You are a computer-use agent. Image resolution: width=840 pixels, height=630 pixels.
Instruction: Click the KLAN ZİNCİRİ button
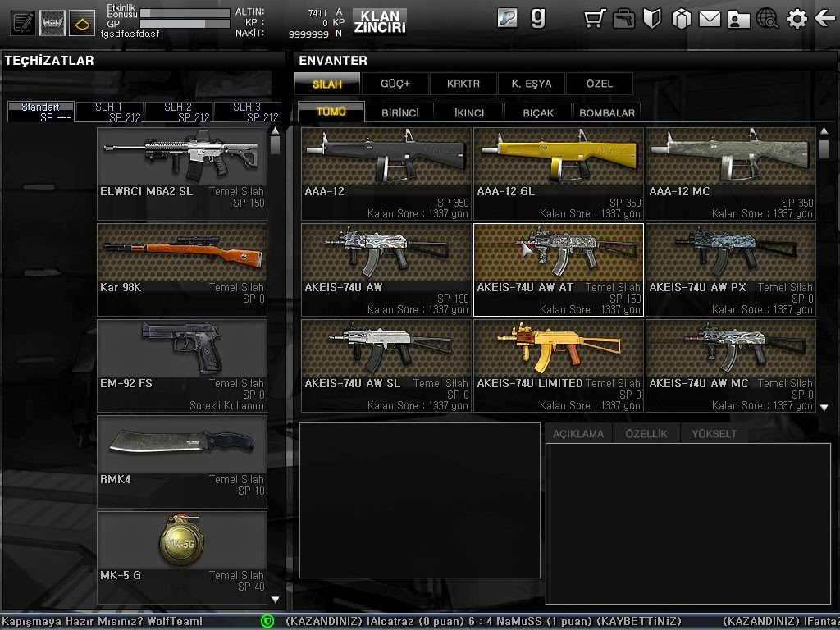(379, 21)
